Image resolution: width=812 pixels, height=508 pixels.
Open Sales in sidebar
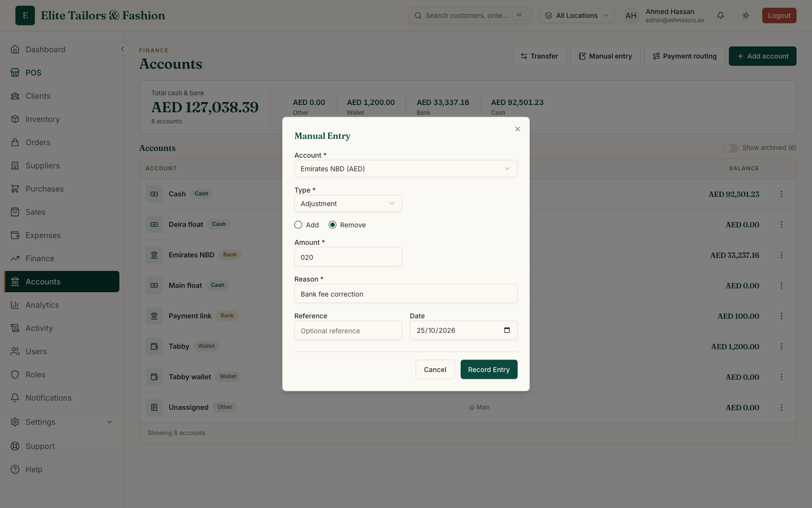[x=62, y=212]
